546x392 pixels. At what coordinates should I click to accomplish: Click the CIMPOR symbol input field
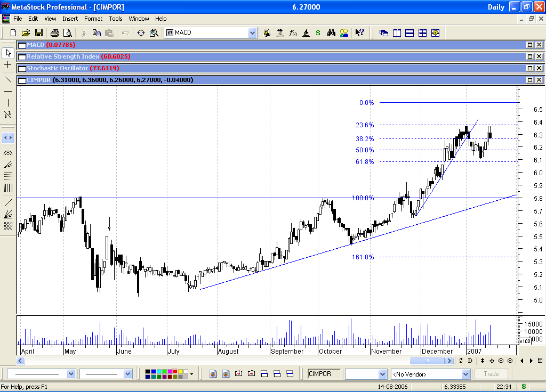click(324, 374)
